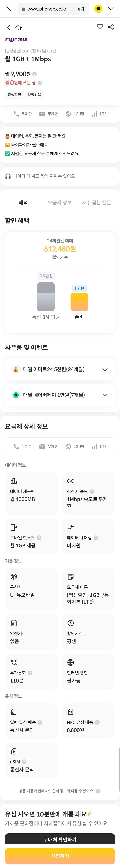Screen dimensions: 120x868
Task: Open browser dropdown chevron at top right
Action: 111,9
